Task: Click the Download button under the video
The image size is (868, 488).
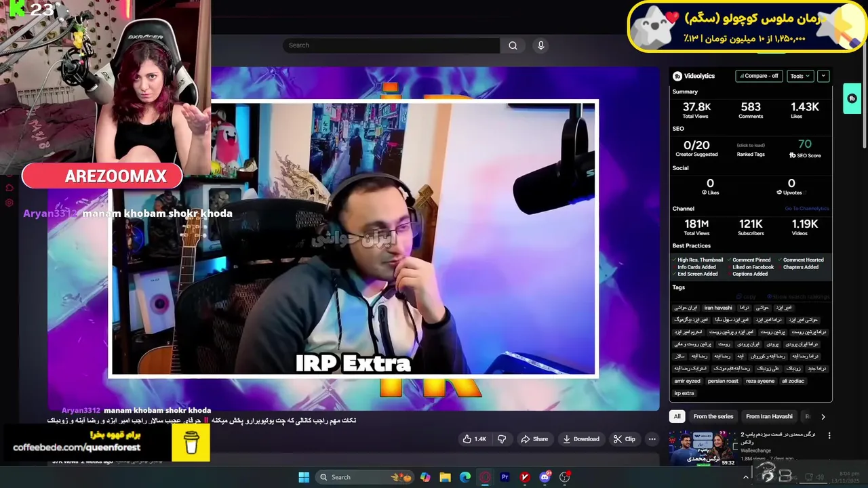Action: point(581,439)
